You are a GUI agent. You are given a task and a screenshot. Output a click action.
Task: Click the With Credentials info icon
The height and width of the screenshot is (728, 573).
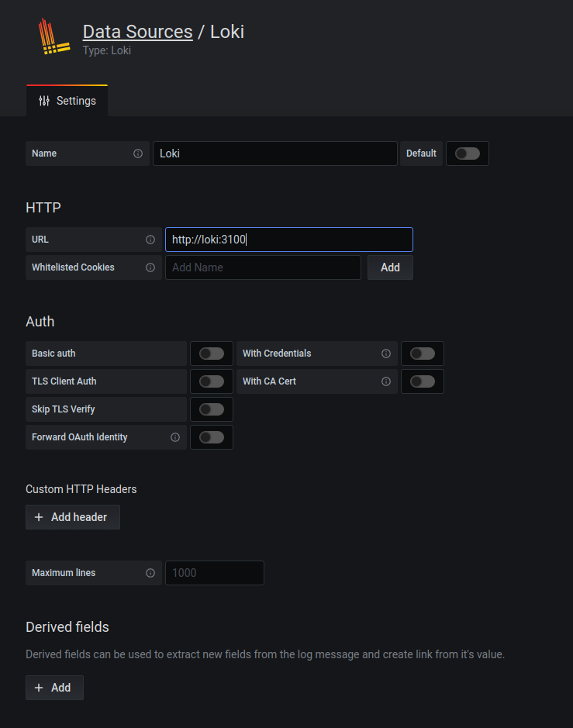(x=386, y=354)
